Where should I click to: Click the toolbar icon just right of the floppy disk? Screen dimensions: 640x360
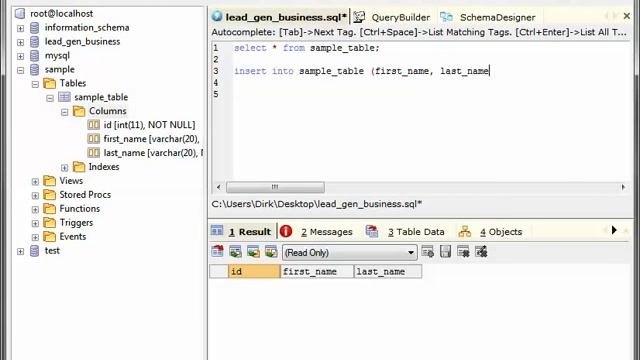(463, 252)
